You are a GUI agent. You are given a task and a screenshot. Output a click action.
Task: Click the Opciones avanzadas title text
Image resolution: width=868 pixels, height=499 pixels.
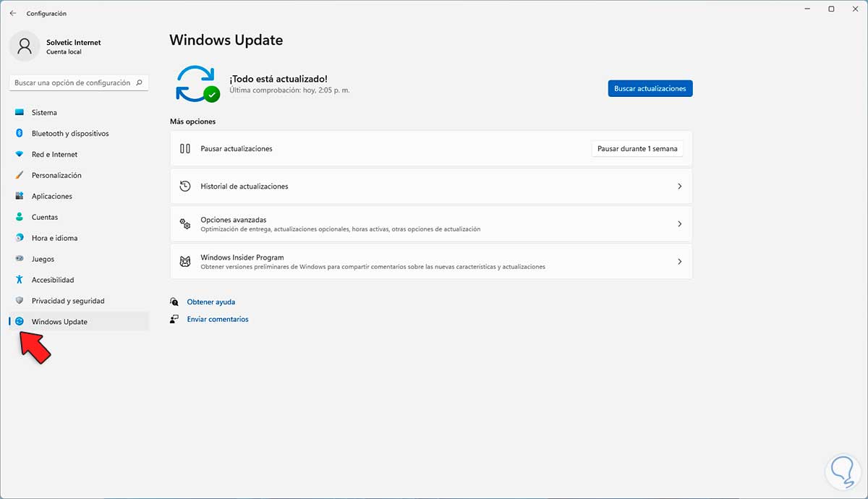[234, 220]
